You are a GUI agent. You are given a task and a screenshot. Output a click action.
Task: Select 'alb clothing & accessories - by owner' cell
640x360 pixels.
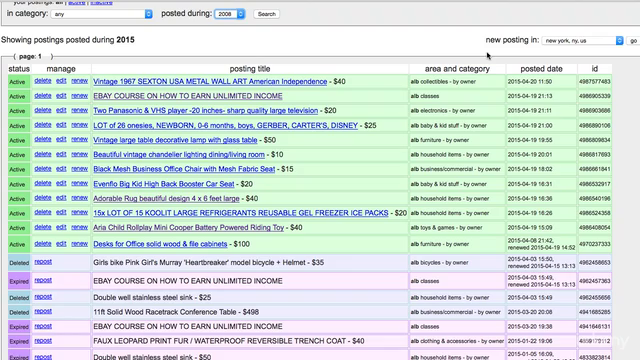point(457,341)
